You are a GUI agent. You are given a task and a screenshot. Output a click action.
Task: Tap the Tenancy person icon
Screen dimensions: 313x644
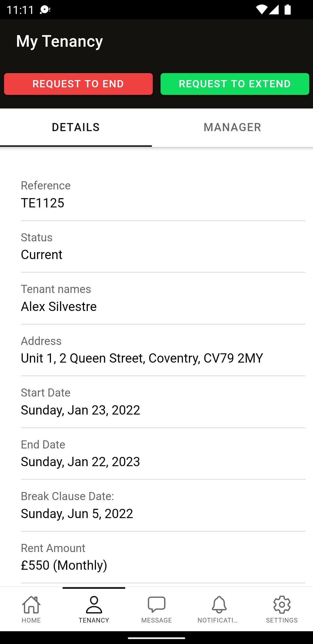click(94, 605)
